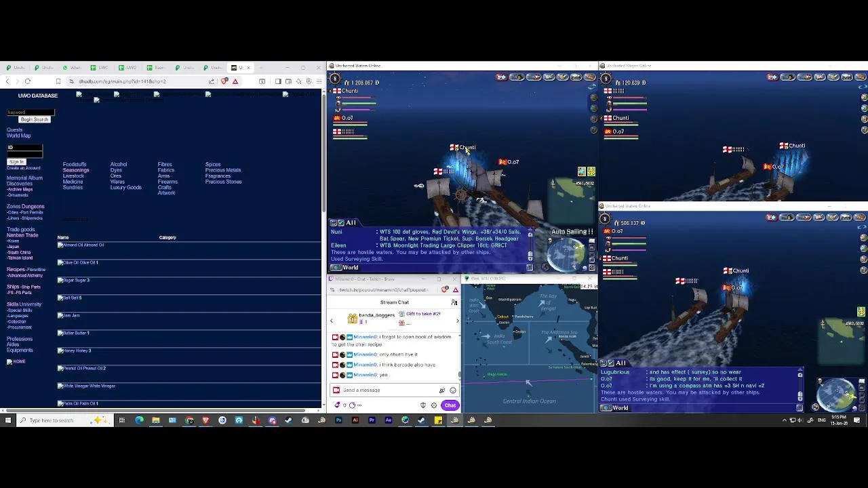Switch to the WhatsApp browser tab
Viewport: 868px width, 488px height.
coord(71,68)
